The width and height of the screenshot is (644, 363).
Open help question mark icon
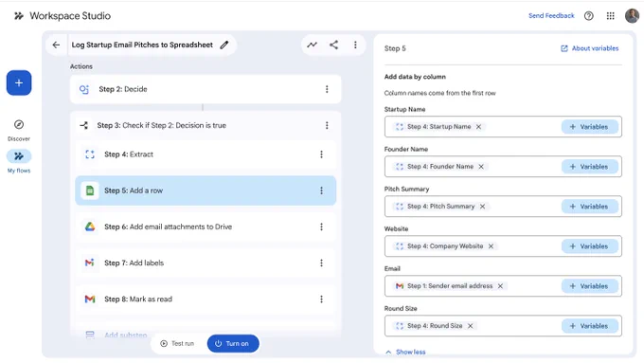[588, 16]
